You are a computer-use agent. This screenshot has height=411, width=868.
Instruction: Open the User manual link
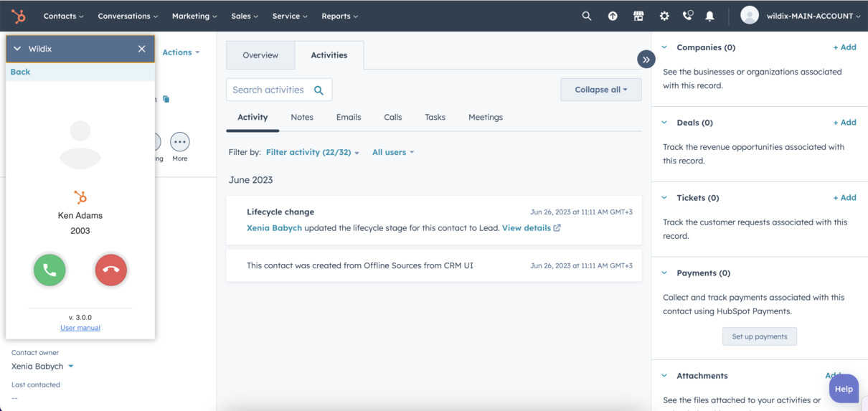tap(80, 328)
